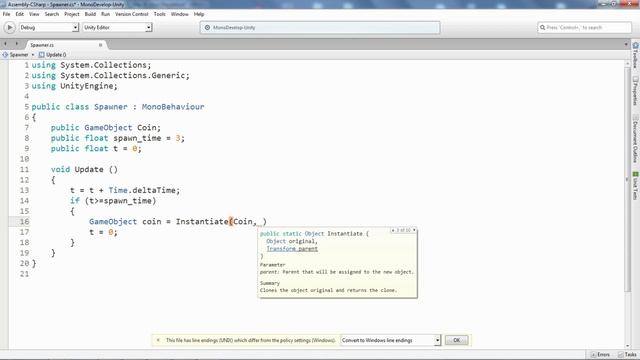Show the Tasks pad in the status bar
640x360 pixels.
627,355
